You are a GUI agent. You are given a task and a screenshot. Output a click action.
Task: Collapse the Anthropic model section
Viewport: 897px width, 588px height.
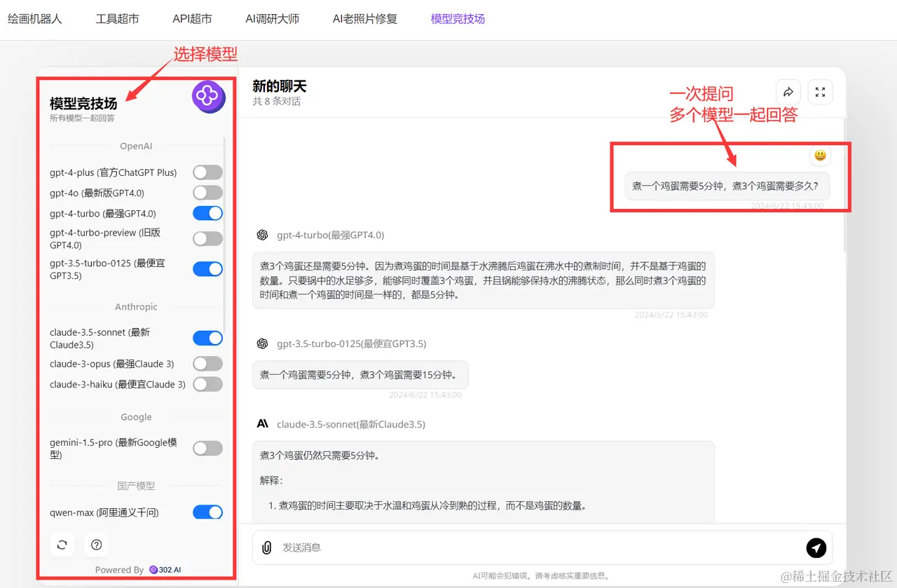tap(135, 306)
